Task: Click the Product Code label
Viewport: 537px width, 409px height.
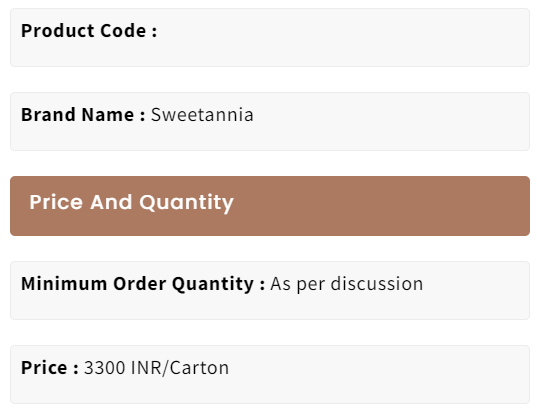Action: pos(89,31)
